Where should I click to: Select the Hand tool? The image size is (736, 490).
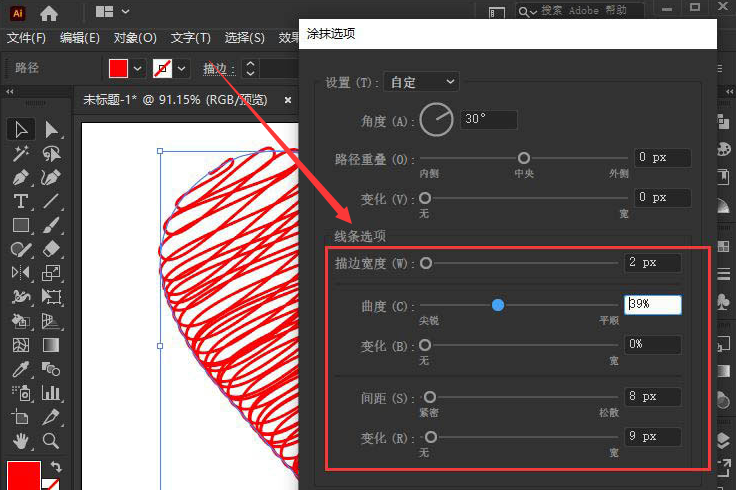(21, 441)
